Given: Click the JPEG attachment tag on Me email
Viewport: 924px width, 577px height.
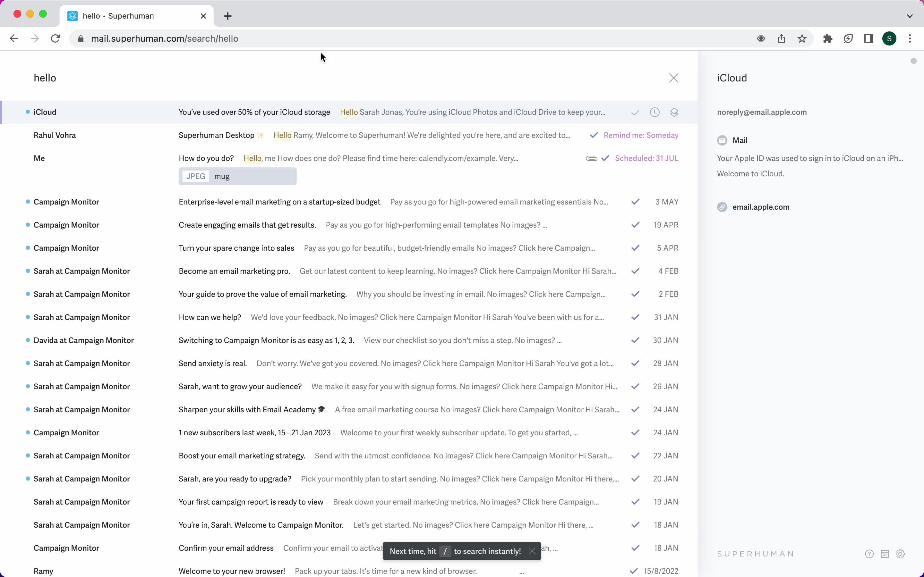Looking at the screenshot, I should click(x=195, y=175).
